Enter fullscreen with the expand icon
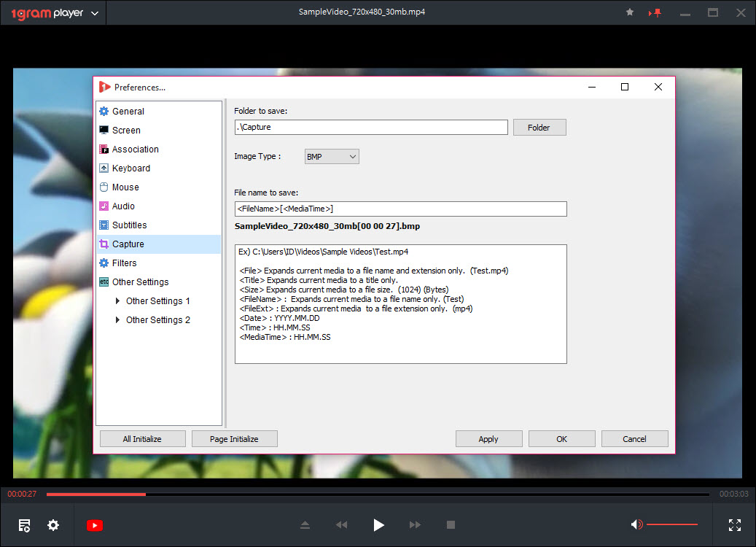 tap(735, 525)
